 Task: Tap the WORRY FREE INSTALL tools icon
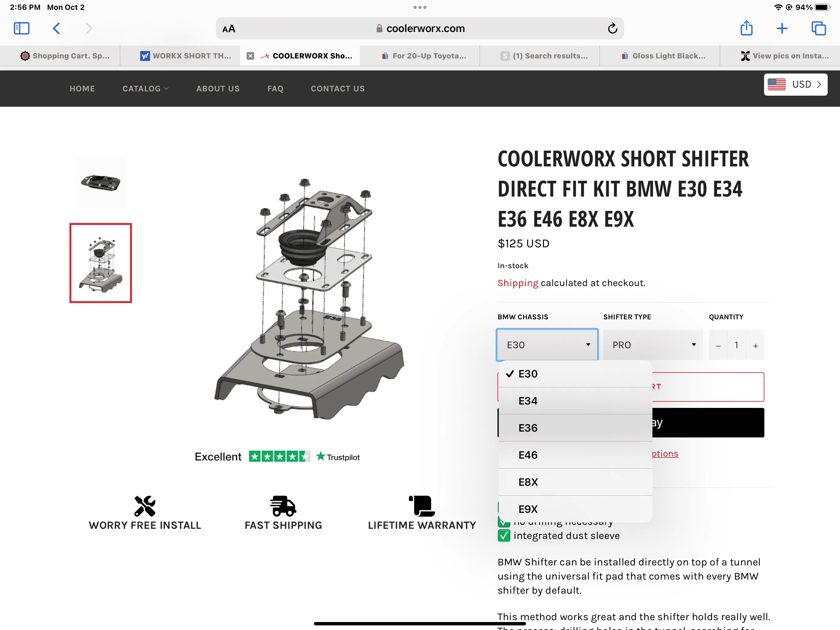point(145,506)
